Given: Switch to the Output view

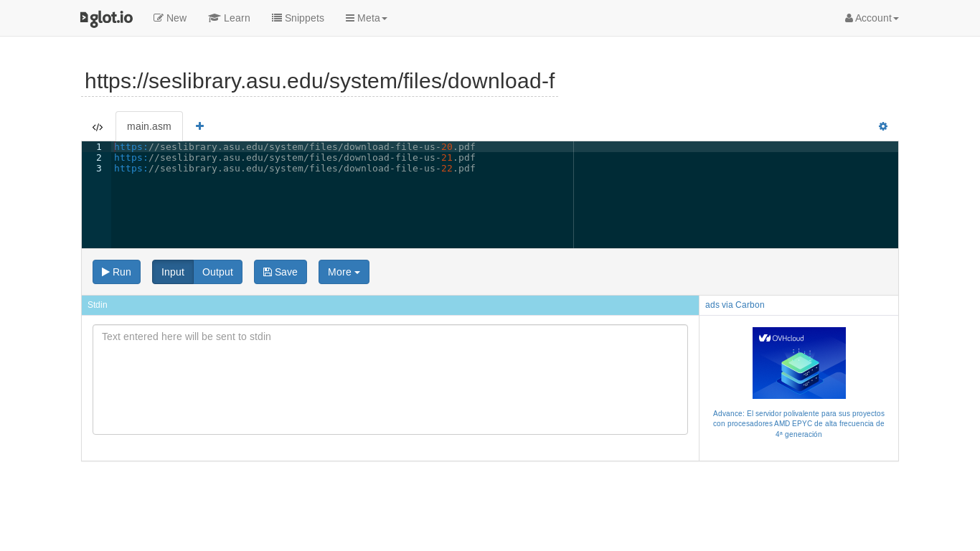Looking at the screenshot, I should click(217, 272).
